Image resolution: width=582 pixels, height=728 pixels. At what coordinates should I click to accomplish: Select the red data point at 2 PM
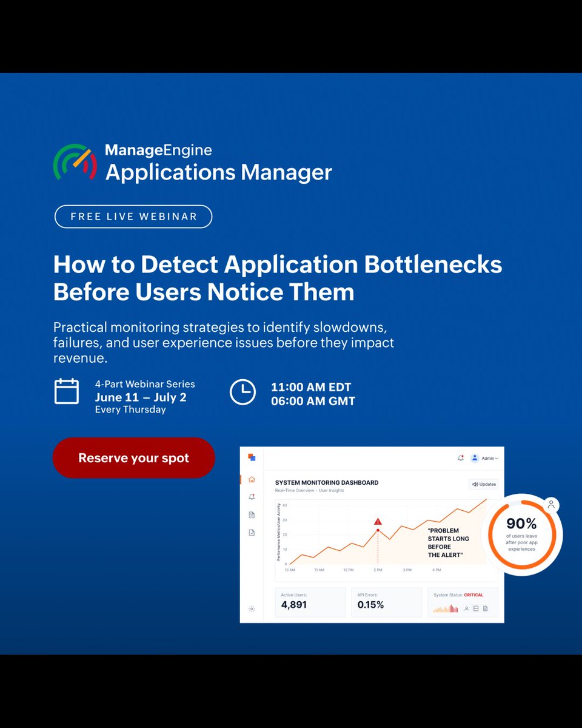click(x=378, y=530)
